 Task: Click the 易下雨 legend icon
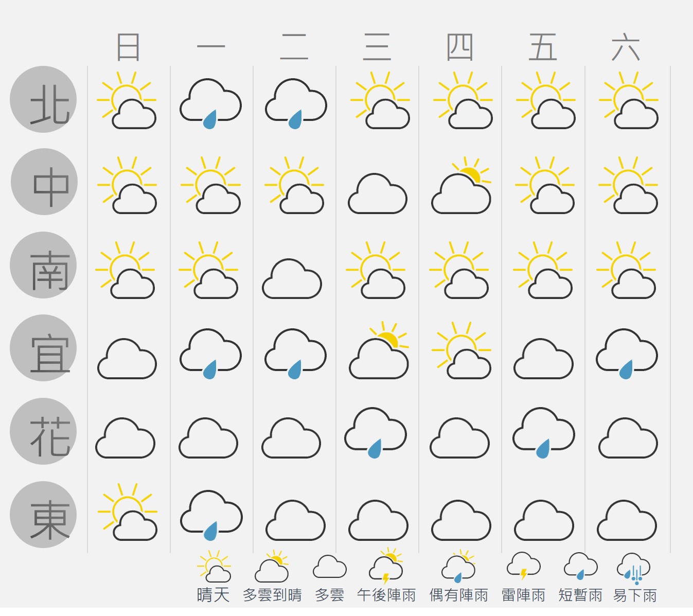click(x=634, y=569)
